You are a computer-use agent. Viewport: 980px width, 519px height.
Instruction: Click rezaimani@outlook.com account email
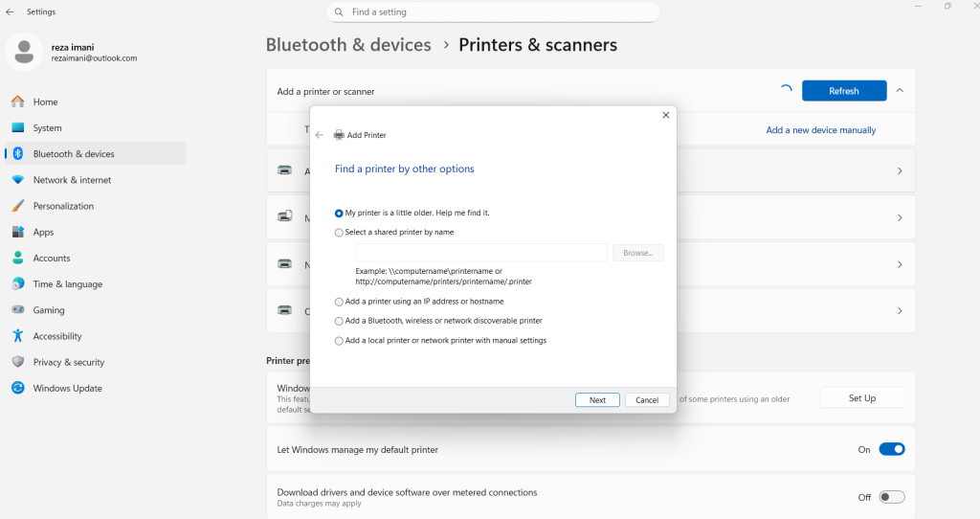[x=95, y=58]
